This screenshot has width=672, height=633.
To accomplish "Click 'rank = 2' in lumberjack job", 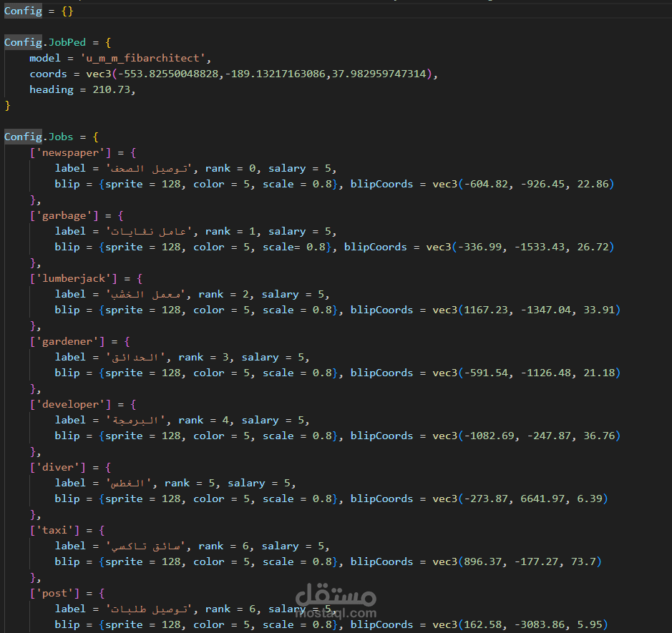I will [x=223, y=295].
